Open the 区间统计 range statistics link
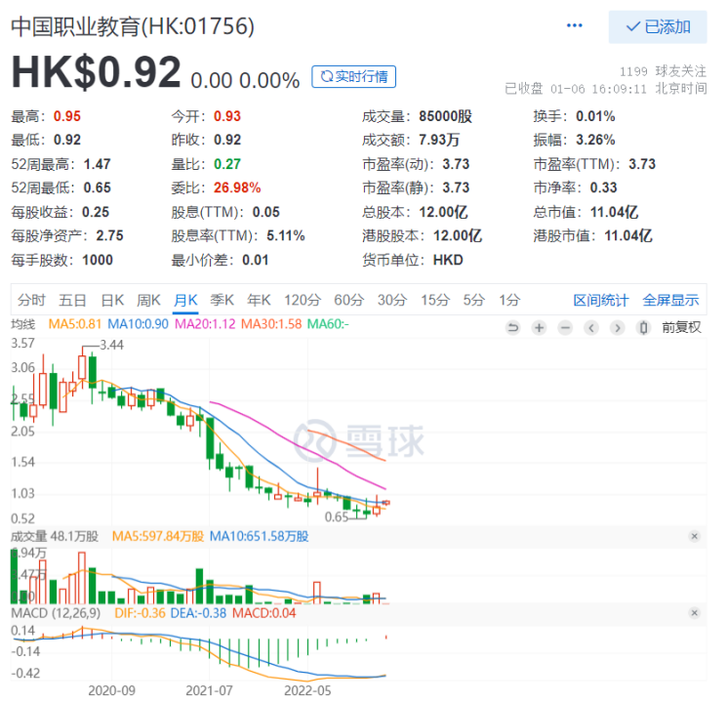The width and height of the screenshot is (728, 704). click(600, 300)
